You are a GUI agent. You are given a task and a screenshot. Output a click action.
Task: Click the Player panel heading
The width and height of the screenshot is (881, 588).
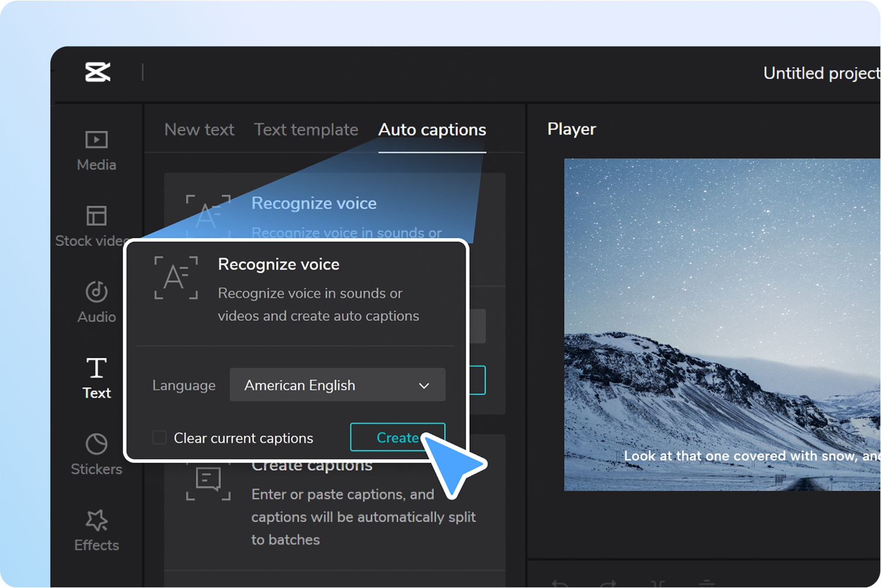click(x=571, y=129)
